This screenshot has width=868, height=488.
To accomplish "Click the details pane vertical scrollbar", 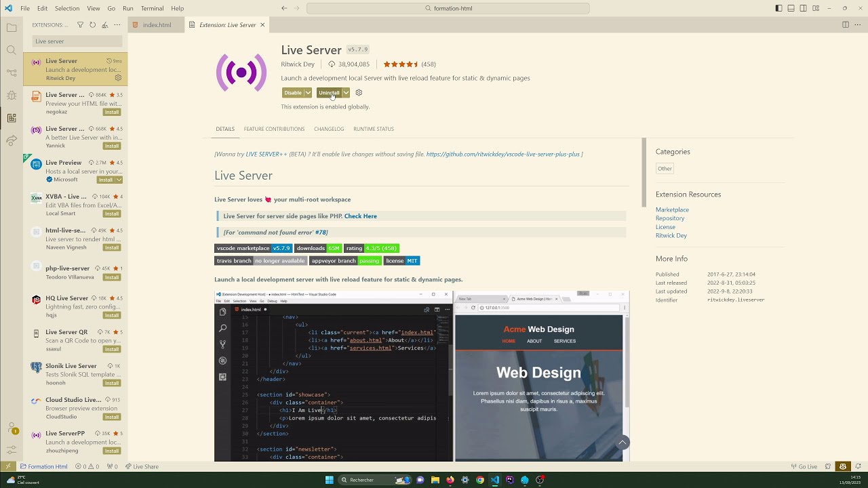I will tap(644, 173).
